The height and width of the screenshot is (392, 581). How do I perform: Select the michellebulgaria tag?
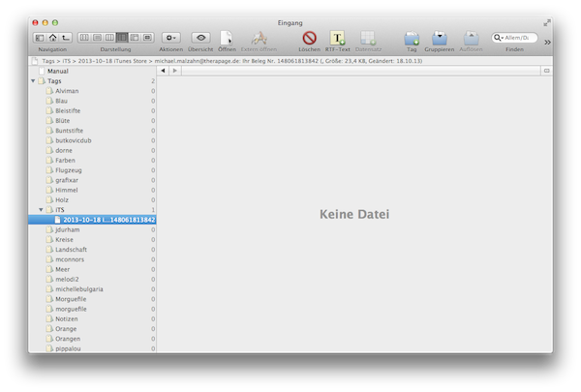point(92,289)
